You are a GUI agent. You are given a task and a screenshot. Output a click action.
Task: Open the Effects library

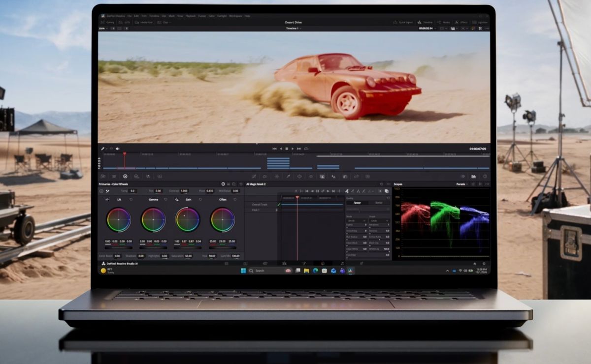(x=462, y=22)
